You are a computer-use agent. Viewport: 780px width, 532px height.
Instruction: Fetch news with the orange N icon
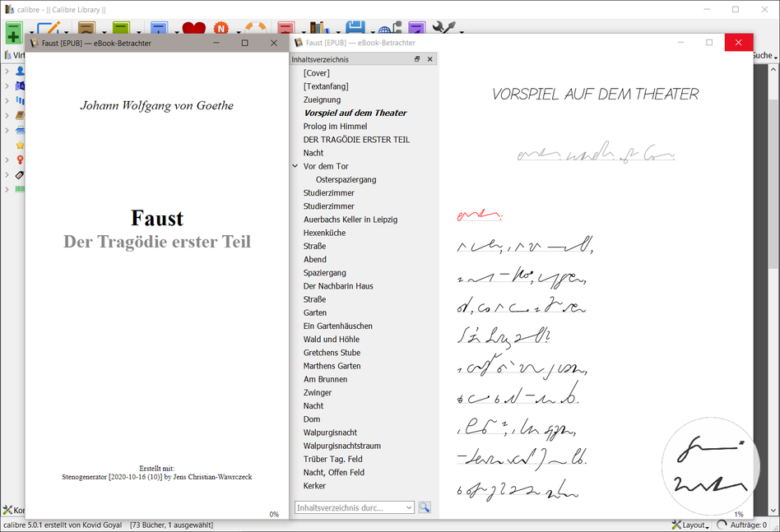(x=221, y=29)
